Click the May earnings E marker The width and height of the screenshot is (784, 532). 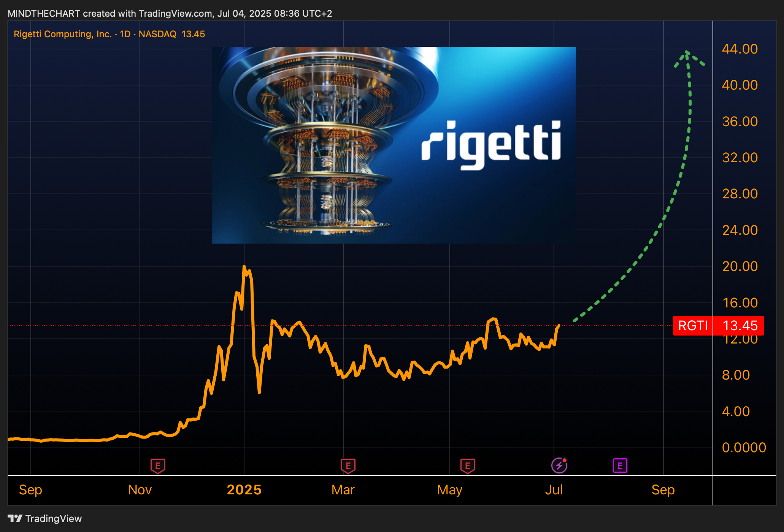click(x=468, y=466)
